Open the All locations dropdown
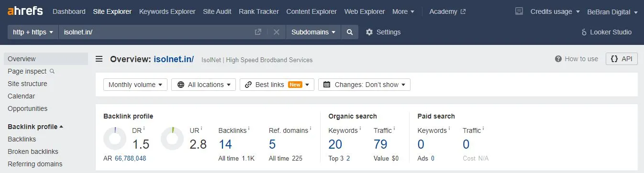Image resolution: width=644 pixels, height=173 pixels. pos(204,85)
